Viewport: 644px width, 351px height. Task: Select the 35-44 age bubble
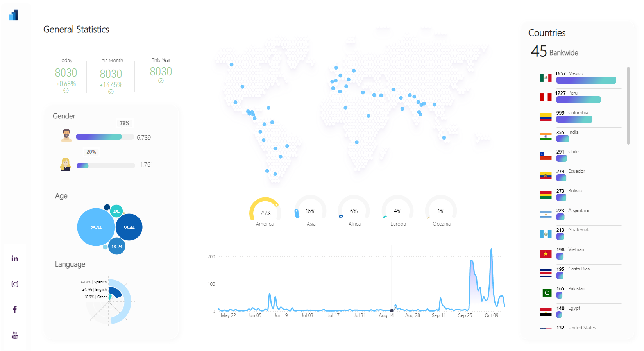coord(129,227)
